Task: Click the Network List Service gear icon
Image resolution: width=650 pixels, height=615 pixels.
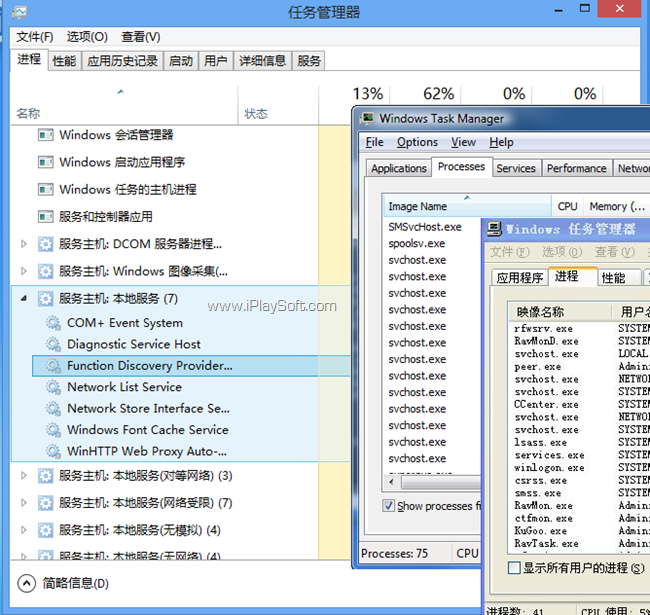Action: pyautogui.click(x=53, y=387)
